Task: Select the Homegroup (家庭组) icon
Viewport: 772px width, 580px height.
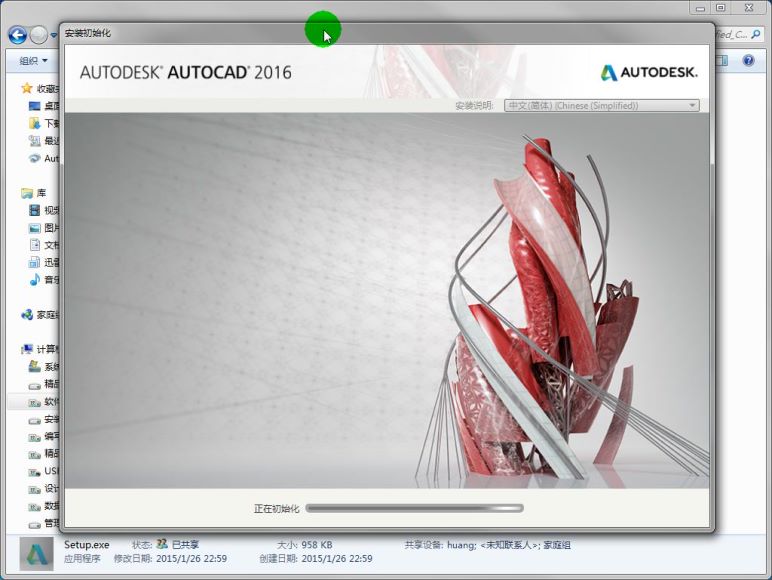Action: click(x=27, y=315)
